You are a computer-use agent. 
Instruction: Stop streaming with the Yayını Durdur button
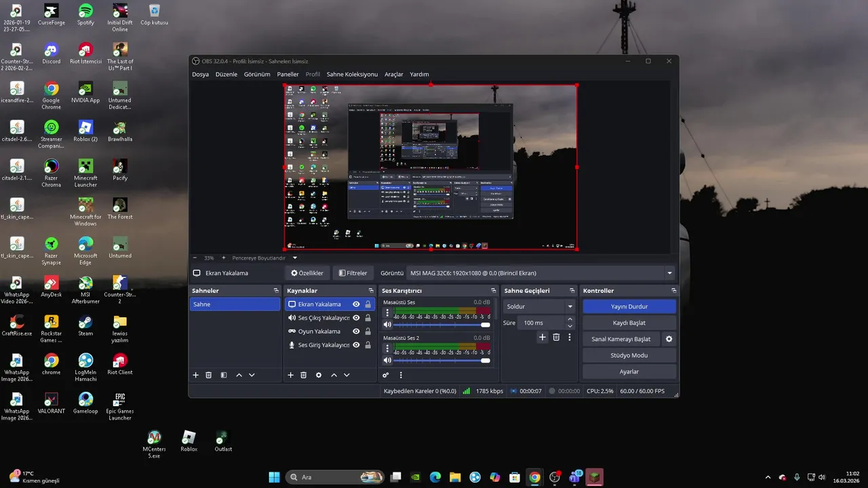click(x=629, y=306)
